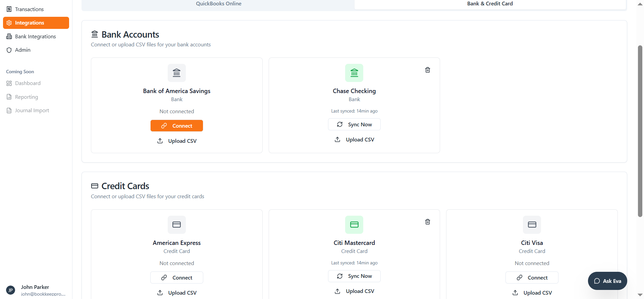The width and height of the screenshot is (644, 299).
Task: Click trash icon on Citi Mastercard card
Action: [x=428, y=222]
